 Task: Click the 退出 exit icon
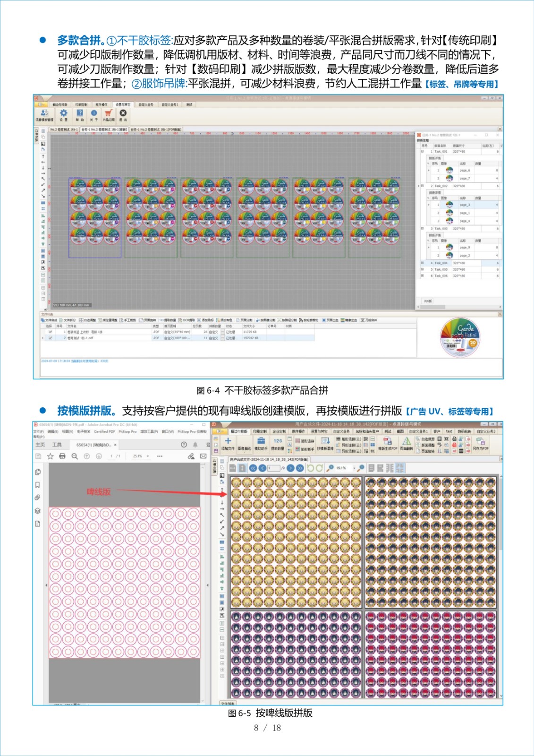(123, 114)
